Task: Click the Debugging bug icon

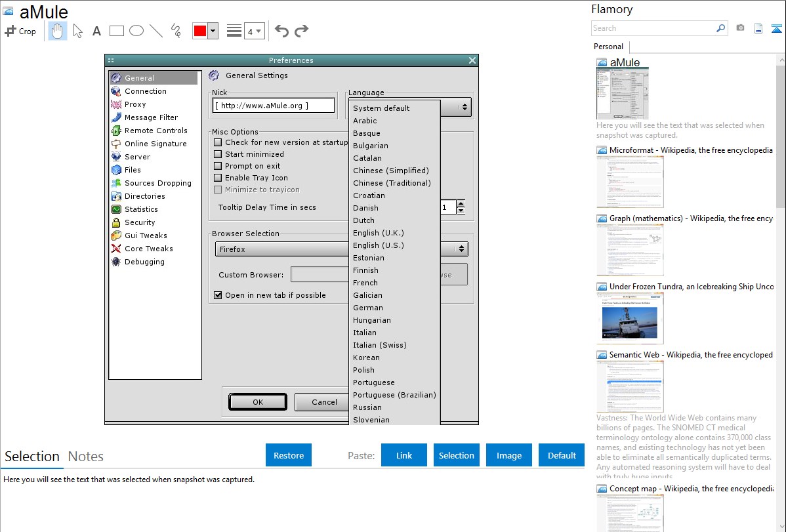Action: (115, 262)
